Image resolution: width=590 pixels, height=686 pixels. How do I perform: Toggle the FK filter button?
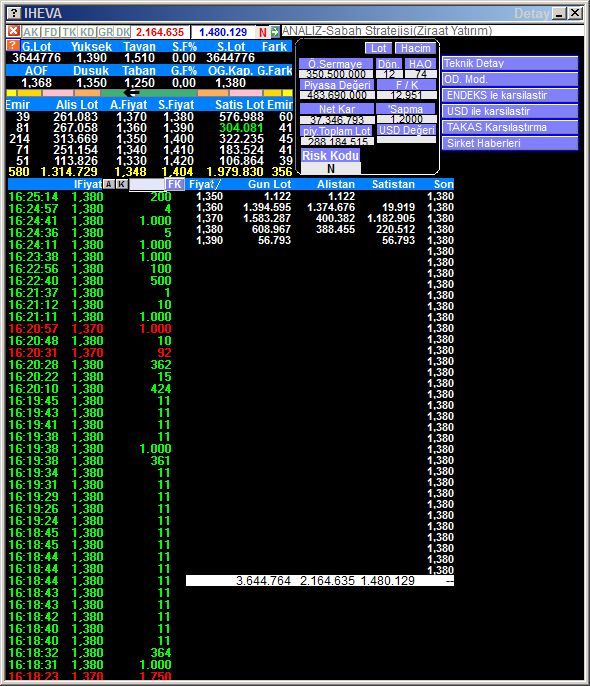(x=175, y=184)
